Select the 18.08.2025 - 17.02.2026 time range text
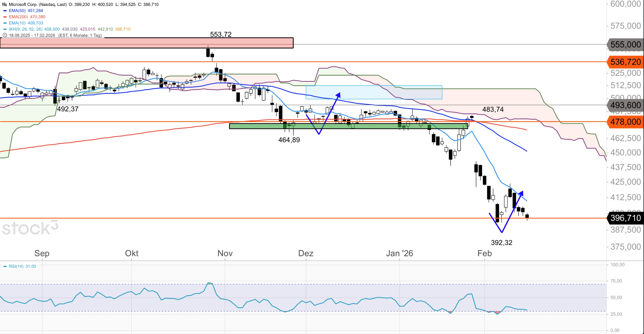The image size is (644, 334). (32, 35)
